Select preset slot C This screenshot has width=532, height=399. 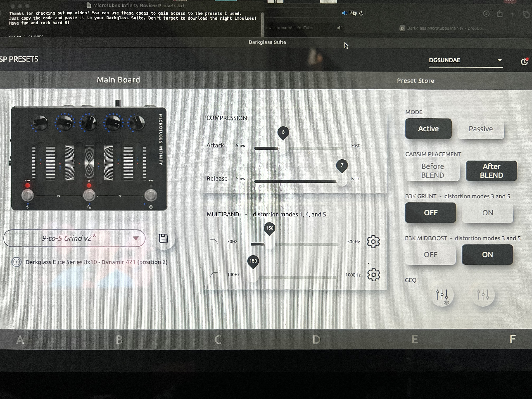[218, 339]
